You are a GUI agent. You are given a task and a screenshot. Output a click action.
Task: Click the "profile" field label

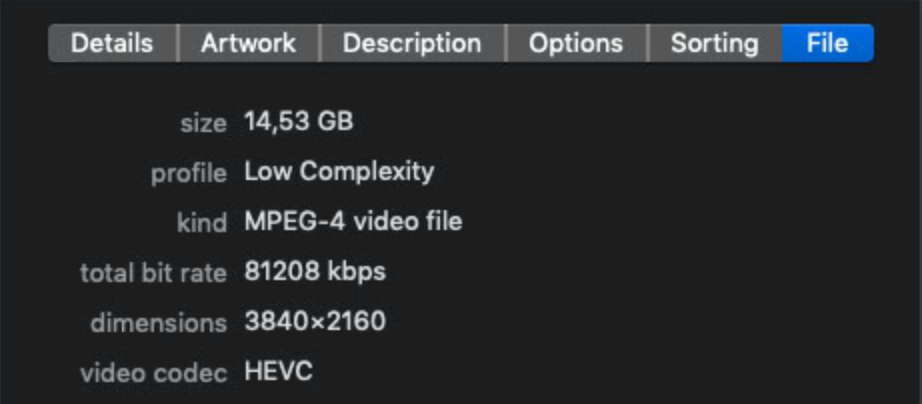pyautogui.click(x=189, y=173)
